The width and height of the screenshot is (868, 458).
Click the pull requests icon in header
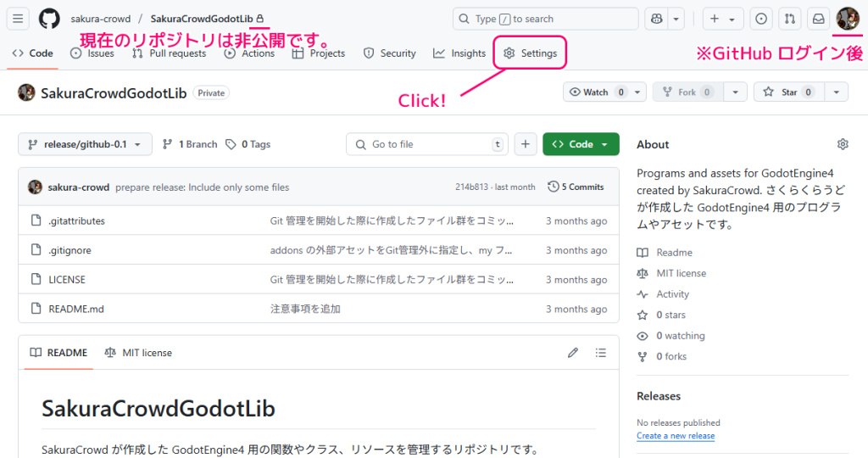pos(788,19)
